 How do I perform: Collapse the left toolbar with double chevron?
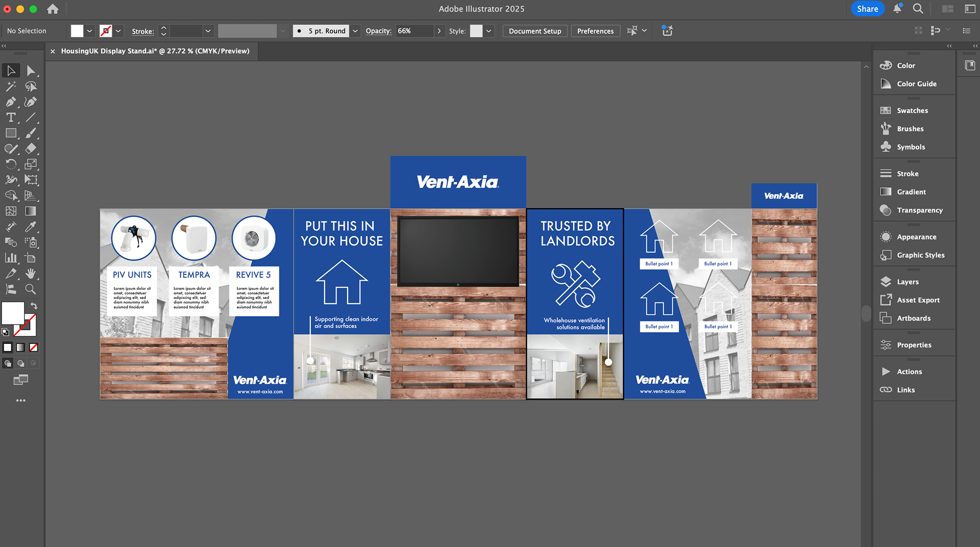tap(4, 46)
